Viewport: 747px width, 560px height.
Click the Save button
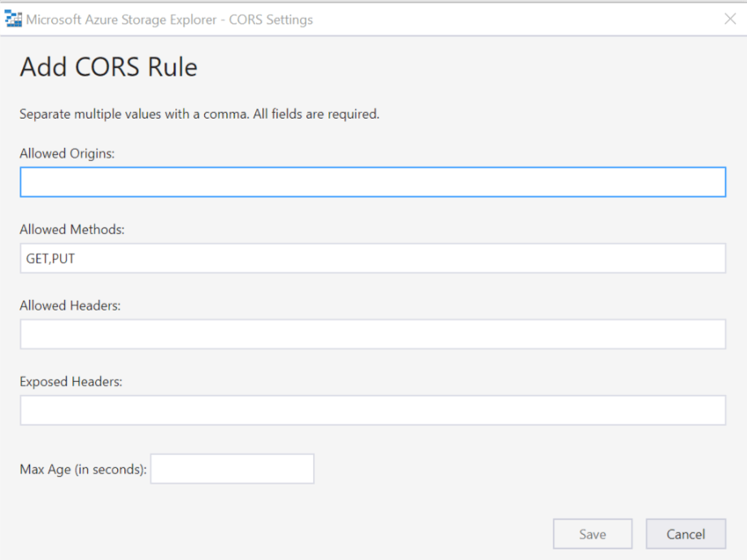pos(592,533)
